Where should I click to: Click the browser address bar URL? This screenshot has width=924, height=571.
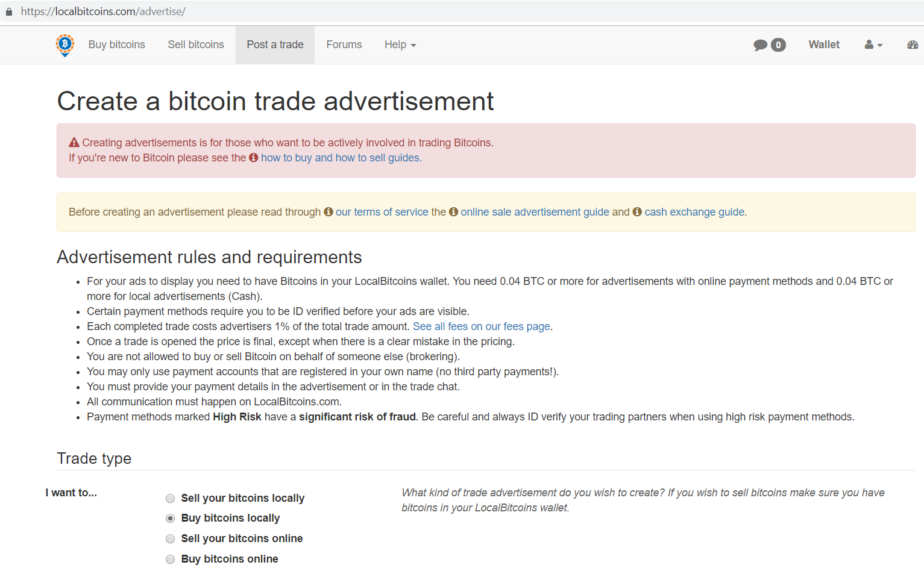coord(103,11)
